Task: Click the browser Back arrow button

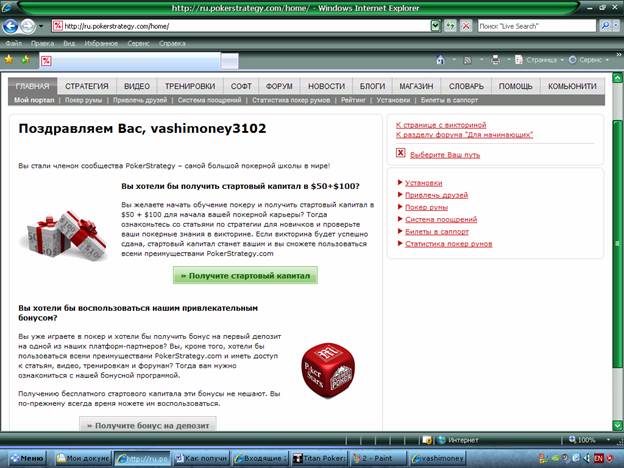Action: [x=11, y=26]
